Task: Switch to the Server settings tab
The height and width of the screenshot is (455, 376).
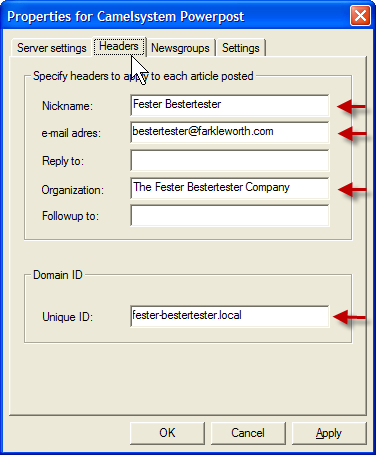Action: click(x=51, y=48)
